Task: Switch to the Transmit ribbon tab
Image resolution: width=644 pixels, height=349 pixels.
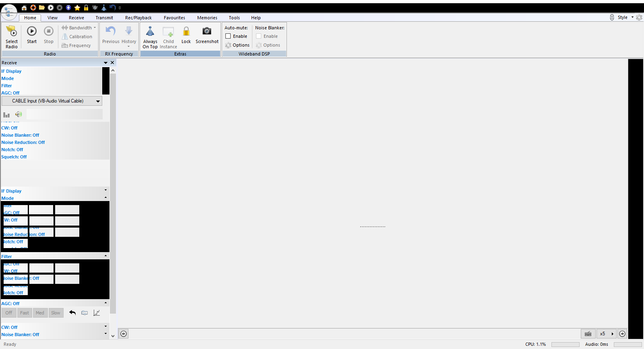Action: coord(104,18)
